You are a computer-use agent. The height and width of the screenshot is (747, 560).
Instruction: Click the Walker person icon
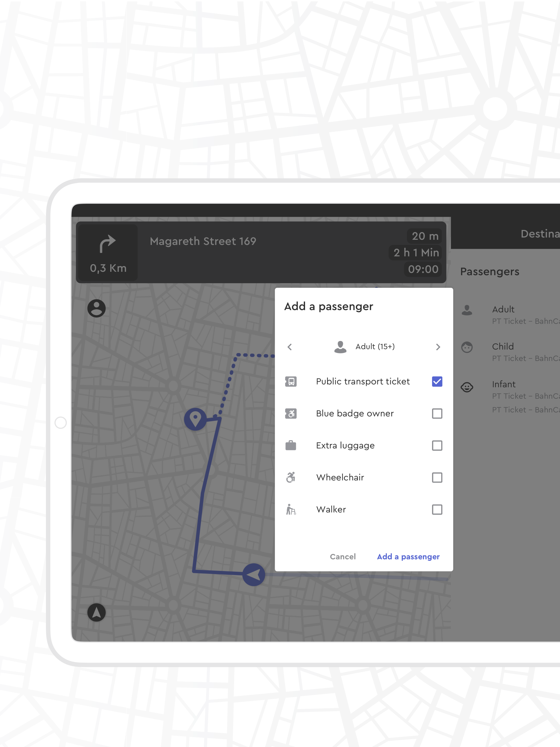[291, 509]
